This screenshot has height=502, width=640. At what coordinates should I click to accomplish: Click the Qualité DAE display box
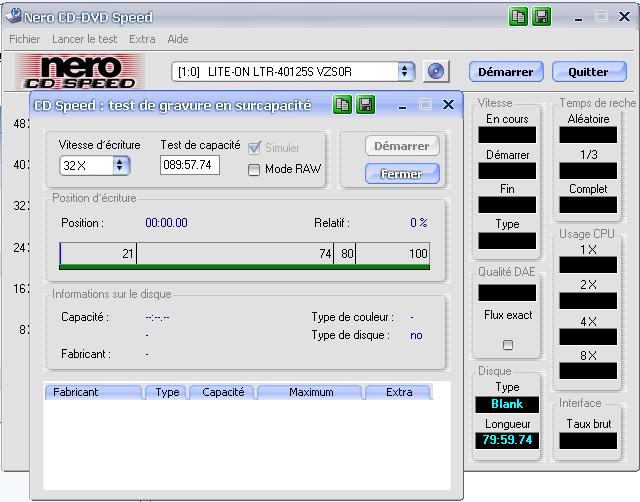507,293
